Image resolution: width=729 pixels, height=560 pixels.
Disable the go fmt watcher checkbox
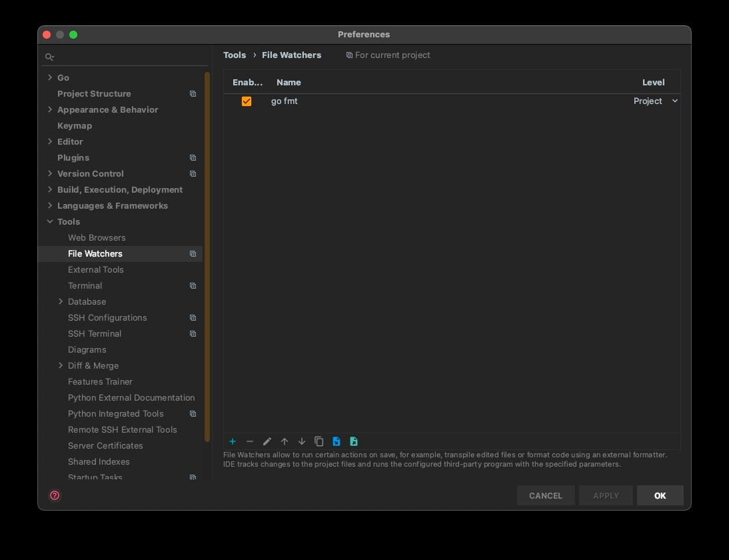[x=246, y=101]
